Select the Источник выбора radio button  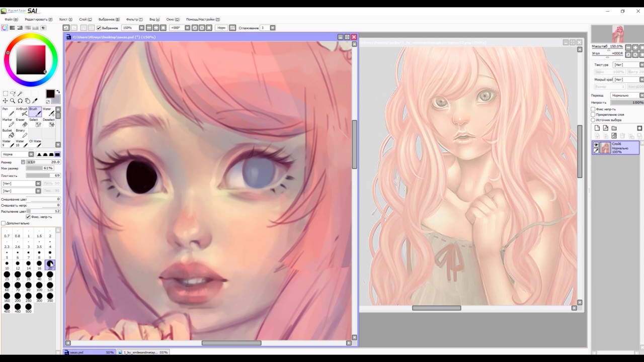pyautogui.click(x=593, y=120)
